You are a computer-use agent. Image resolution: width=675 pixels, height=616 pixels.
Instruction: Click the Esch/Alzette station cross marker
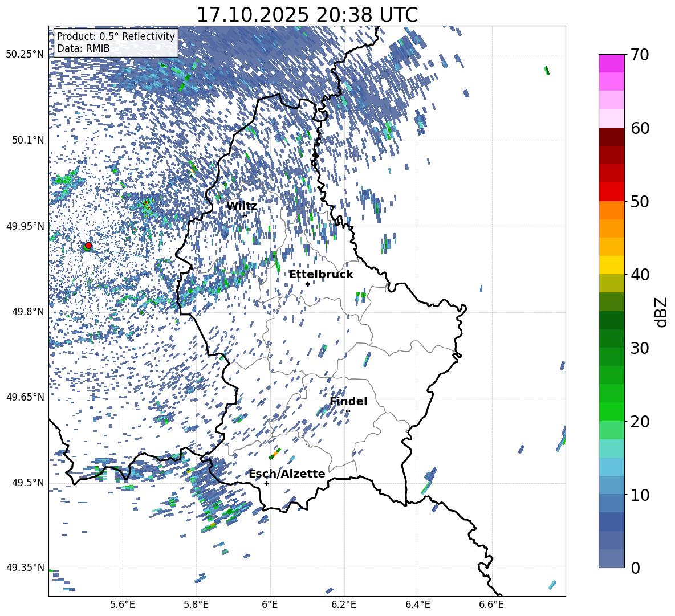(266, 483)
